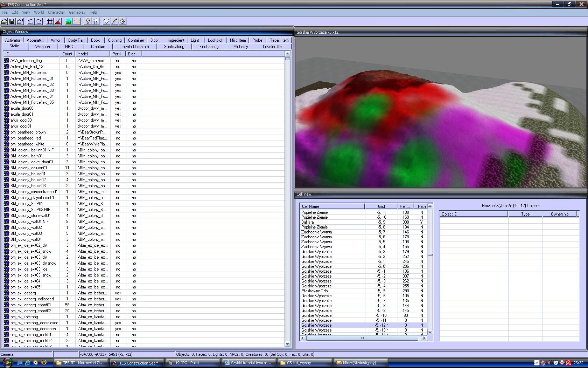Viewport: 588px width, 368px height.
Task: Click icon beside AAA_refernce_flag row
Action: click(7, 60)
